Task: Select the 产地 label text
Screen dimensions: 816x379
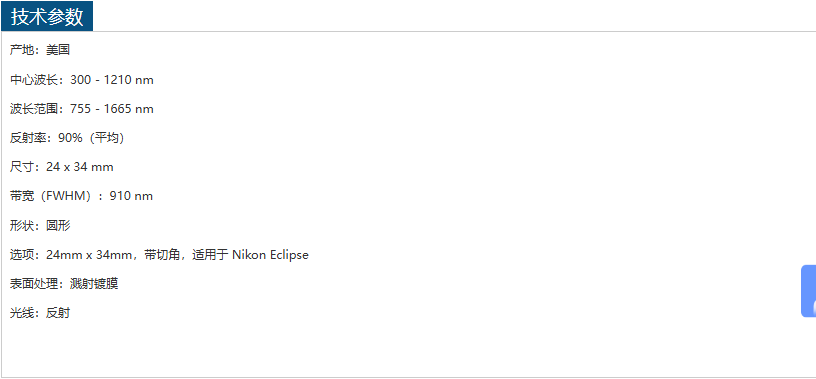Action: tap(22, 50)
